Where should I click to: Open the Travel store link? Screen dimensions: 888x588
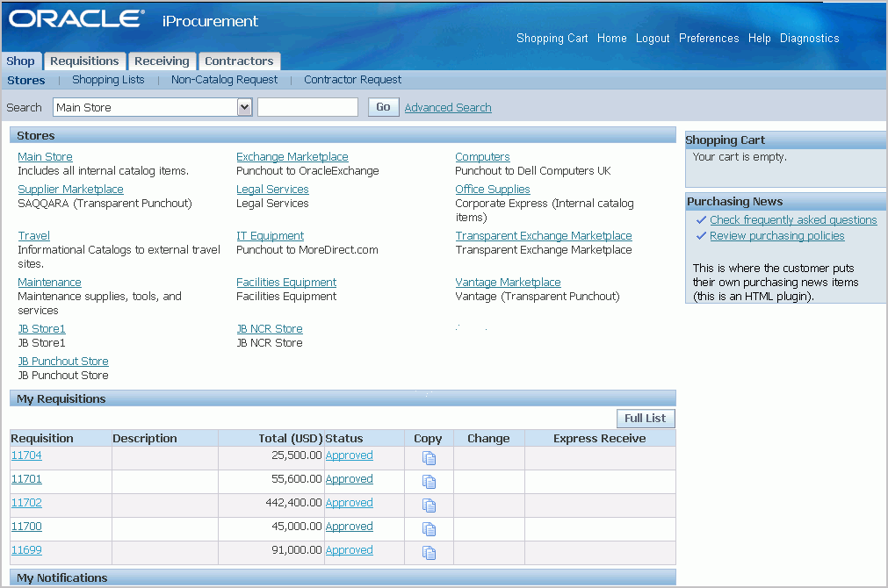tap(33, 235)
